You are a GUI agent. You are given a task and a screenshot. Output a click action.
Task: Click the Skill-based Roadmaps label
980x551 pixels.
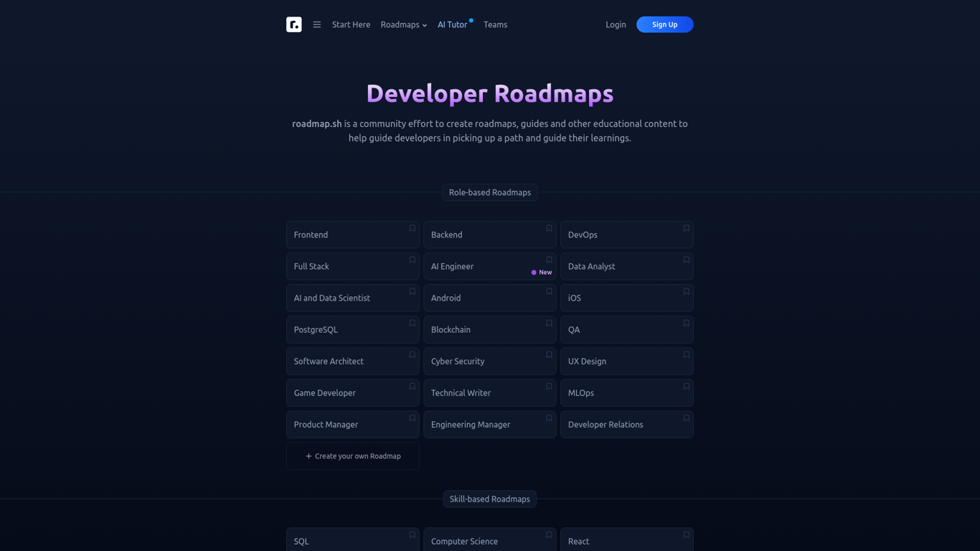pyautogui.click(x=490, y=499)
